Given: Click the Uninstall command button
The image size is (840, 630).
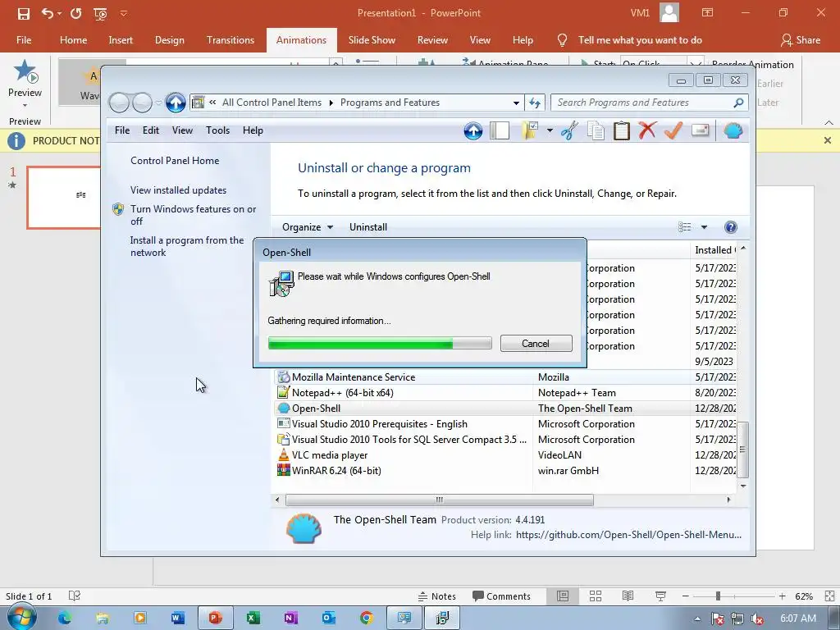Looking at the screenshot, I should [x=368, y=227].
